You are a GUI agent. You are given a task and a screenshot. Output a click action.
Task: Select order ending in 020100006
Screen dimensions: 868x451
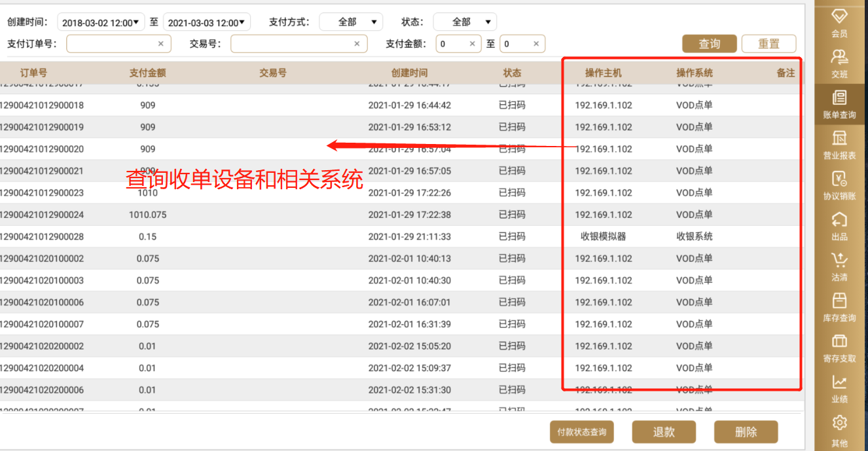point(42,302)
